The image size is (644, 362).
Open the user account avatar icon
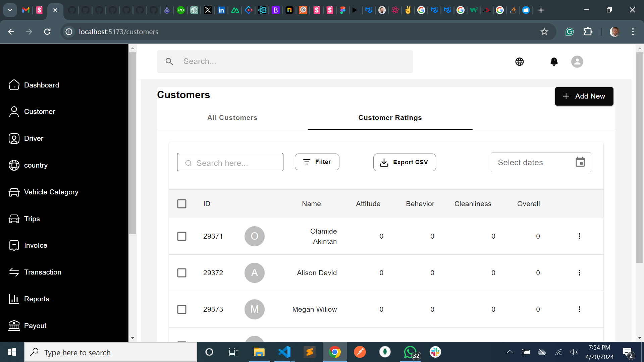pyautogui.click(x=577, y=62)
